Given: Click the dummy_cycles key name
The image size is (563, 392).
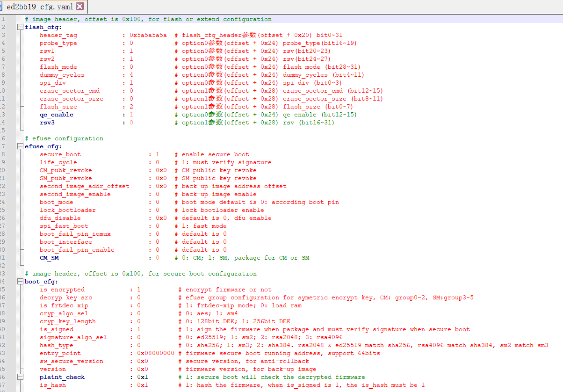Looking at the screenshot, I should click(x=62, y=75).
